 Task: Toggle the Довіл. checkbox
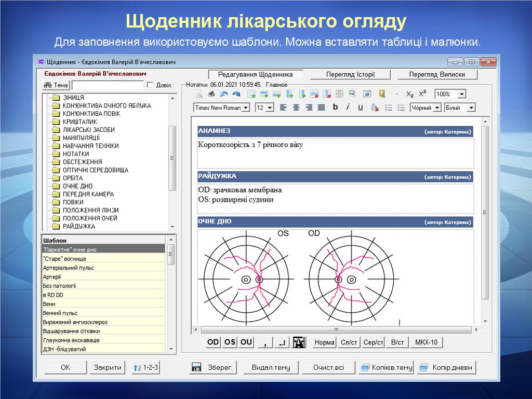click(x=150, y=85)
